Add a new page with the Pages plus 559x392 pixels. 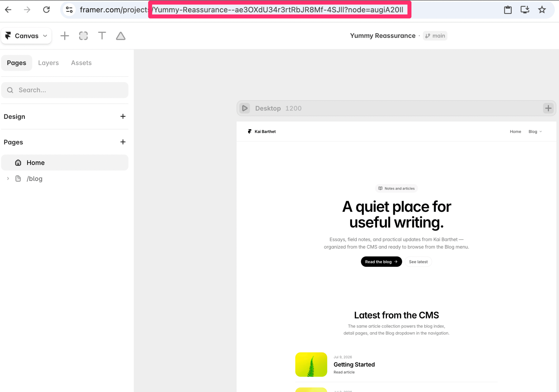(123, 142)
